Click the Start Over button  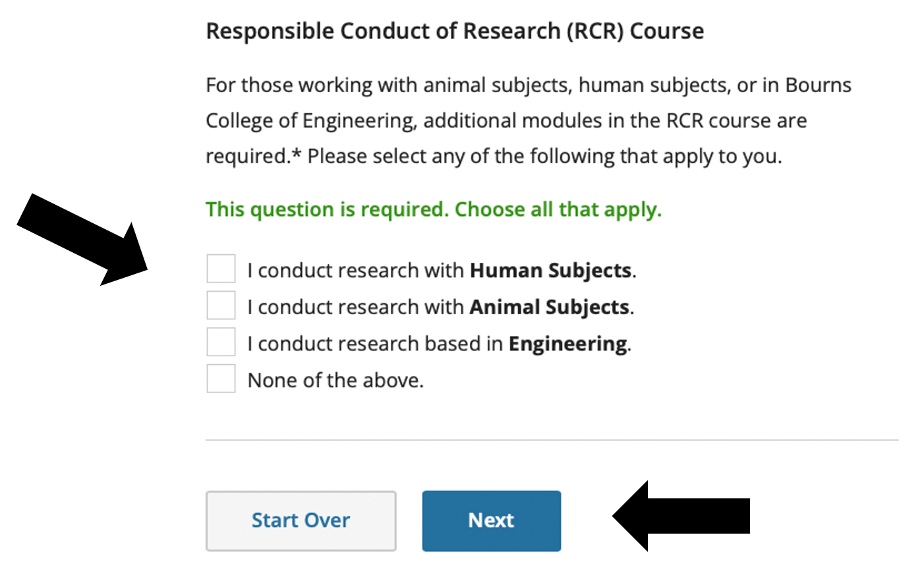tap(301, 520)
